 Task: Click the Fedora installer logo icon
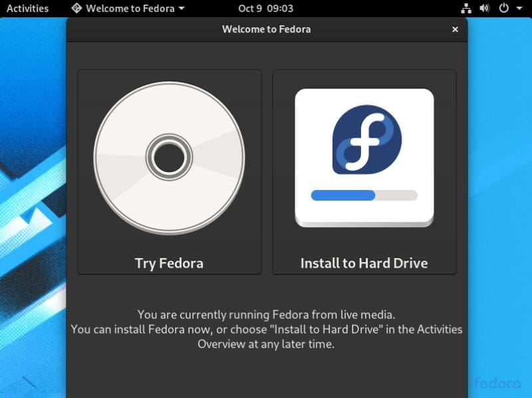point(364,158)
